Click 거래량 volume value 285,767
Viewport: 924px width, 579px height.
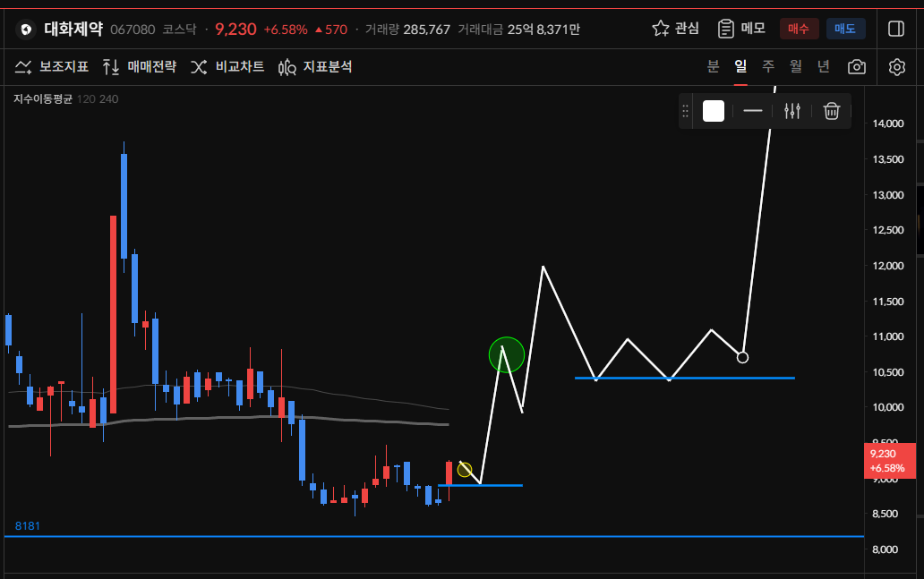coord(427,30)
